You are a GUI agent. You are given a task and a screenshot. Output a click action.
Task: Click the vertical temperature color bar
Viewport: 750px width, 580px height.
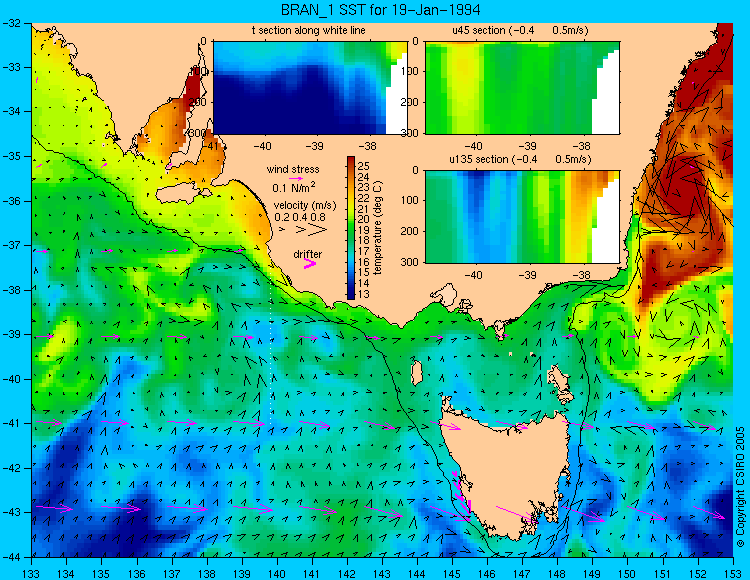[x=351, y=228]
